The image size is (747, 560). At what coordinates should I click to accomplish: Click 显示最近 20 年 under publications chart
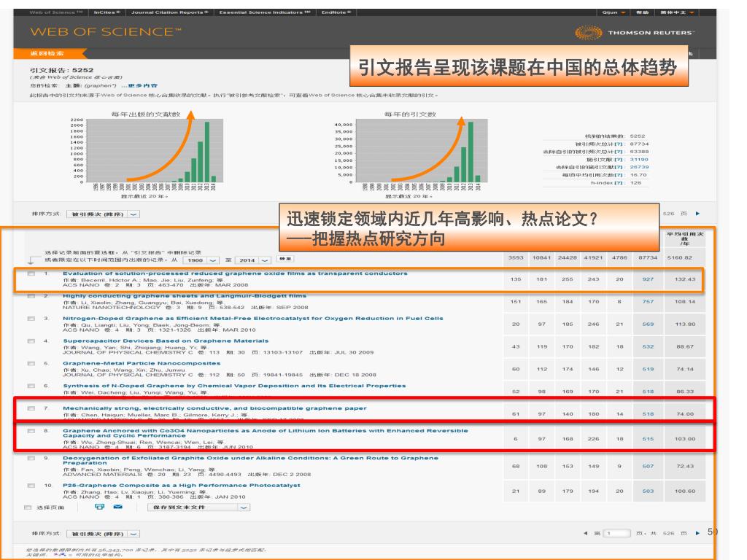pyautogui.click(x=144, y=196)
